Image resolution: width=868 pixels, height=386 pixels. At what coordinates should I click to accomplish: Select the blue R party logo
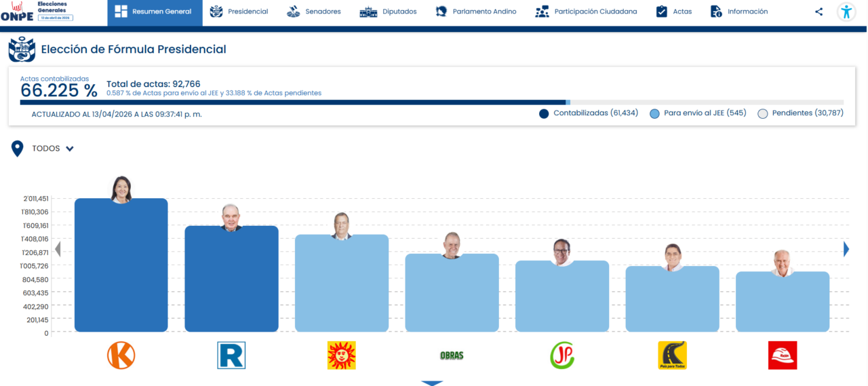point(231,355)
